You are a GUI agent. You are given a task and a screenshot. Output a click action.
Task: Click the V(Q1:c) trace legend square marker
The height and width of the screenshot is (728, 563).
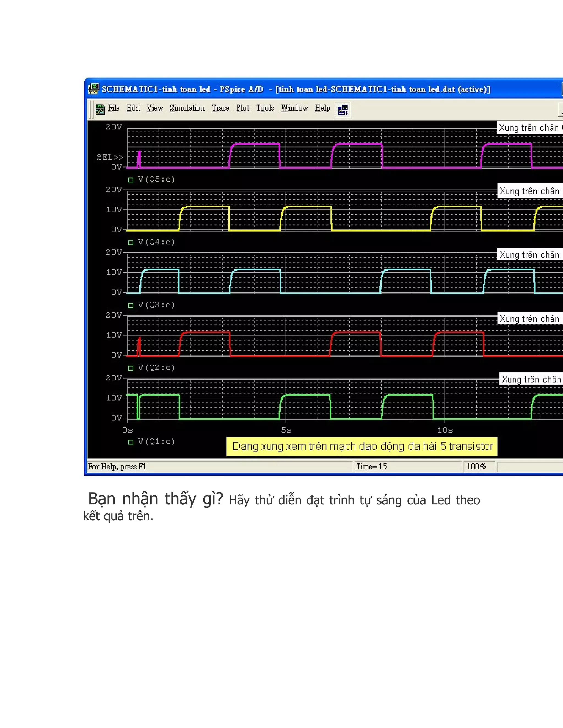[131, 442]
